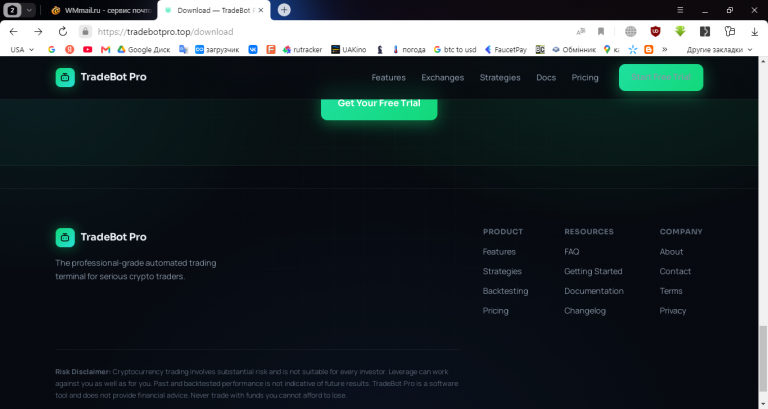The image size is (768, 409).
Task: Open the footer About link
Action: pyautogui.click(x=671, y=252)
